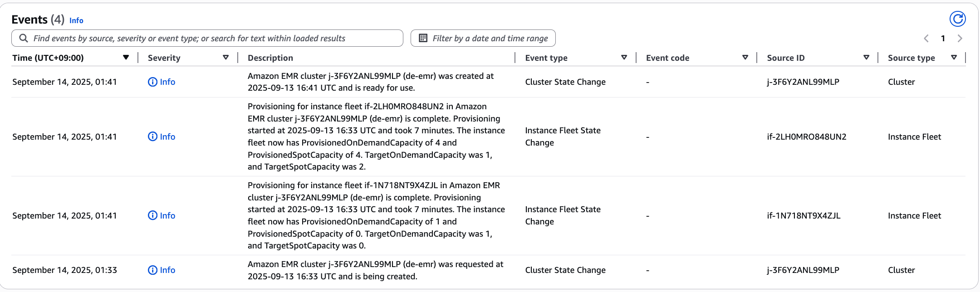Open the date and time range filter

[x=490, y=39]
